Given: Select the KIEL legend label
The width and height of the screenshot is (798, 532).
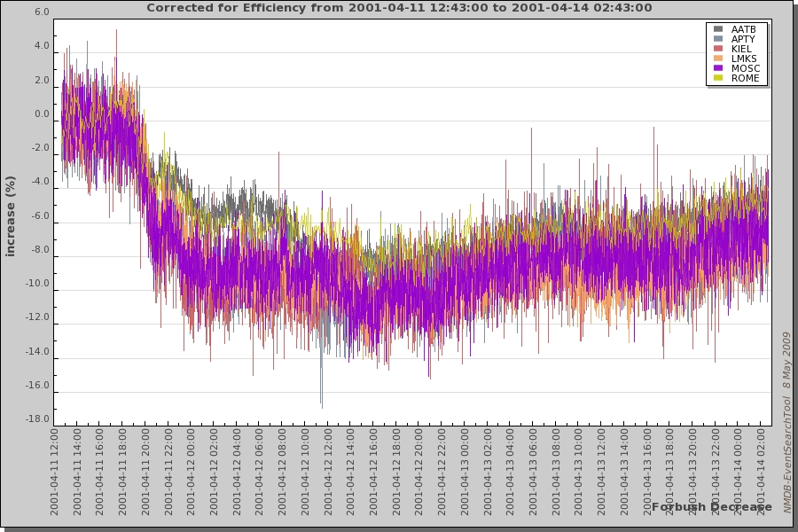Looking at the screenshot, I should tap(741, 49).
